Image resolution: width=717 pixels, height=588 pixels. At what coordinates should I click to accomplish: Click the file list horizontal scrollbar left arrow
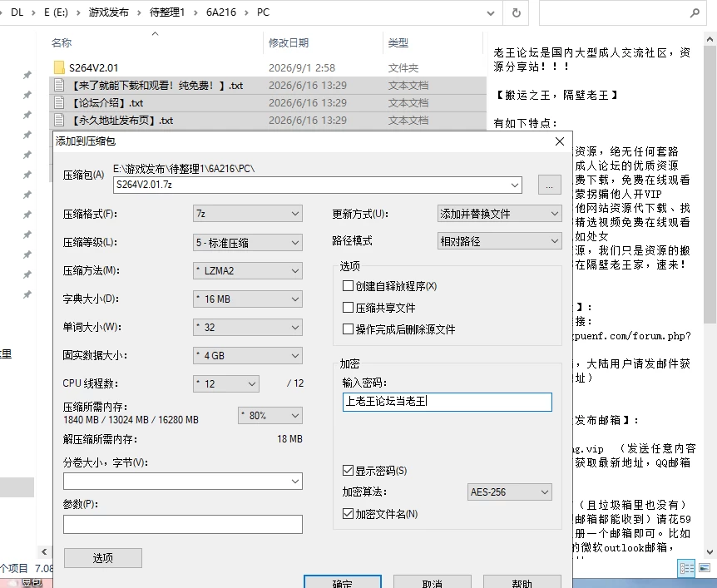tap(44, 552)
